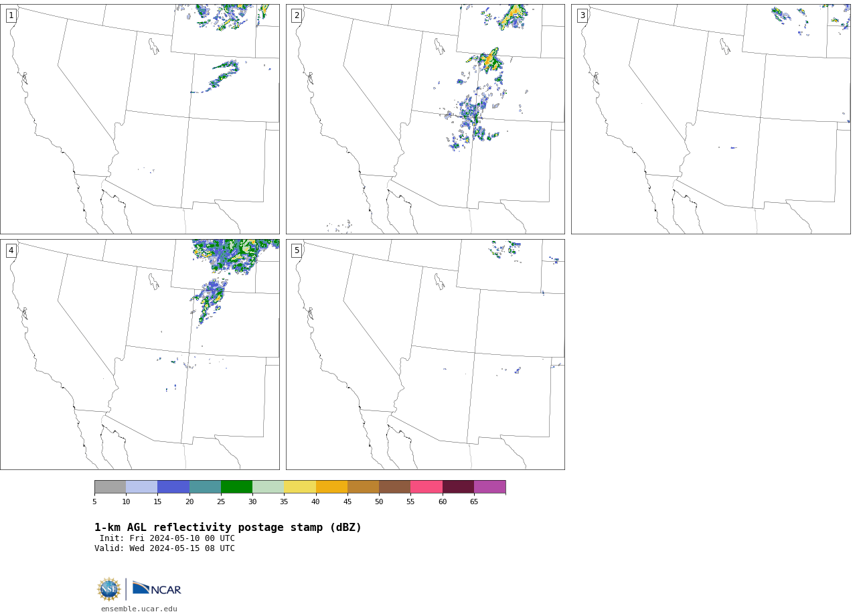Click the member number 3 label box
Viewport: 857px width, 616px height.
[x=582, y=15]
